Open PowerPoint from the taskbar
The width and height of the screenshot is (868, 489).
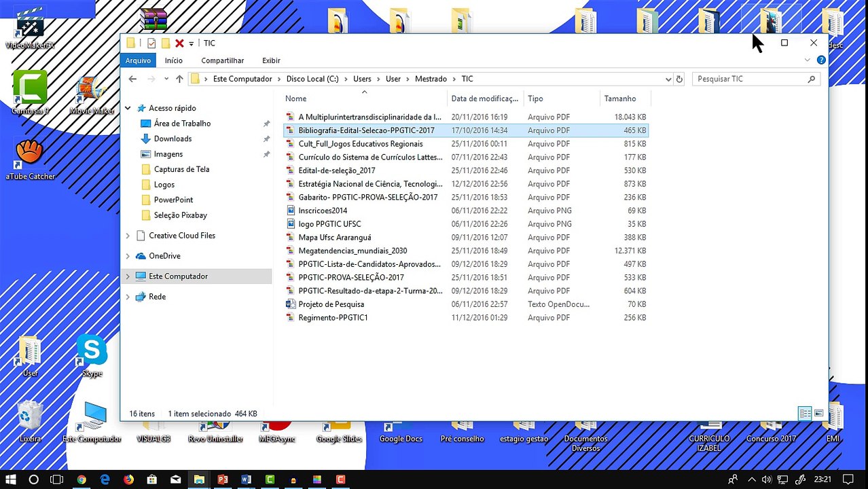[222, 479]
